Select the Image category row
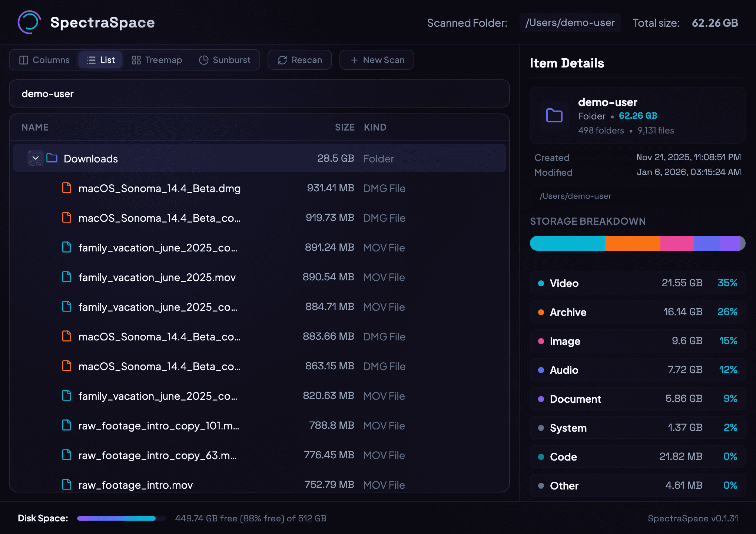 [637, 341]
